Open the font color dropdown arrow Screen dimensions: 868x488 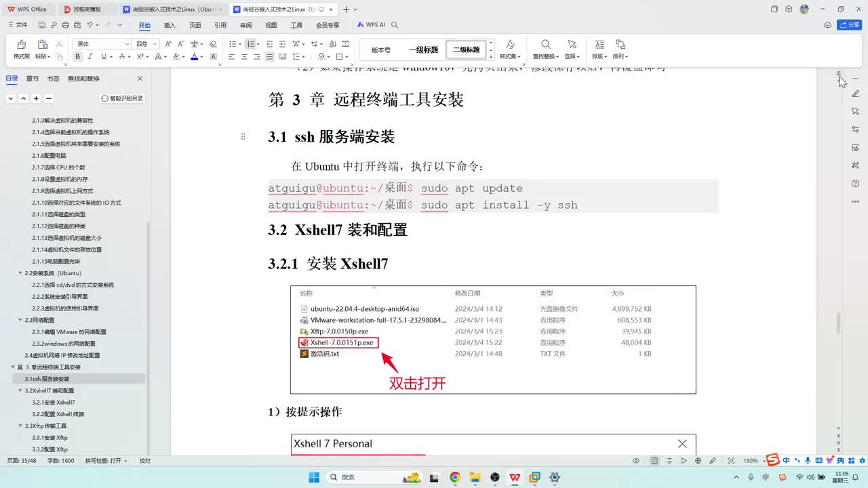[x=202, y=57]
